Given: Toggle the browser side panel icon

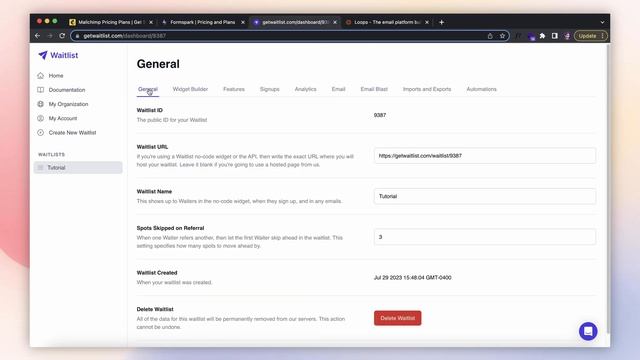Looking at the screenshot, I should click(555, 36).
